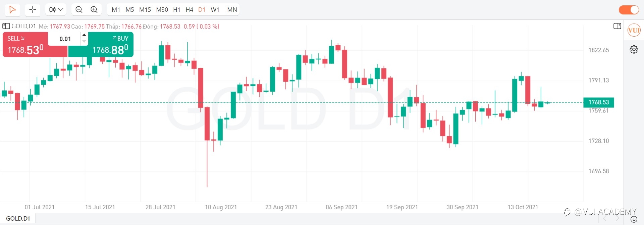Open the chart type dropdown
The height and width of the screenshot is (225, 644).
[x=56, y=10]
